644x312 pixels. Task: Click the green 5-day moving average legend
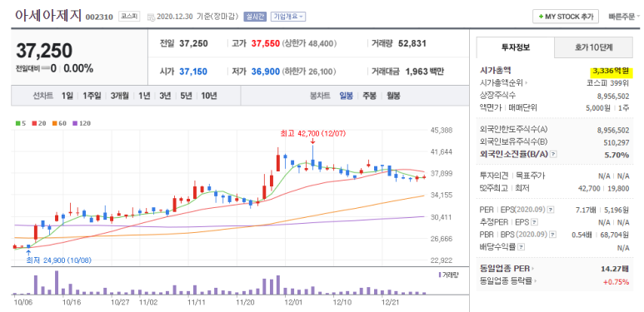pos(21,123)
